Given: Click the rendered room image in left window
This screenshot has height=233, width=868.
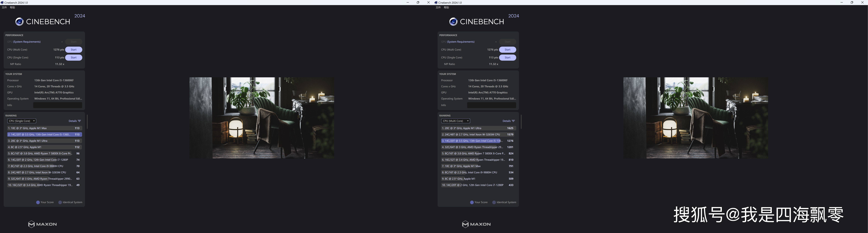Looking at the screenshot, I should 262,118.
